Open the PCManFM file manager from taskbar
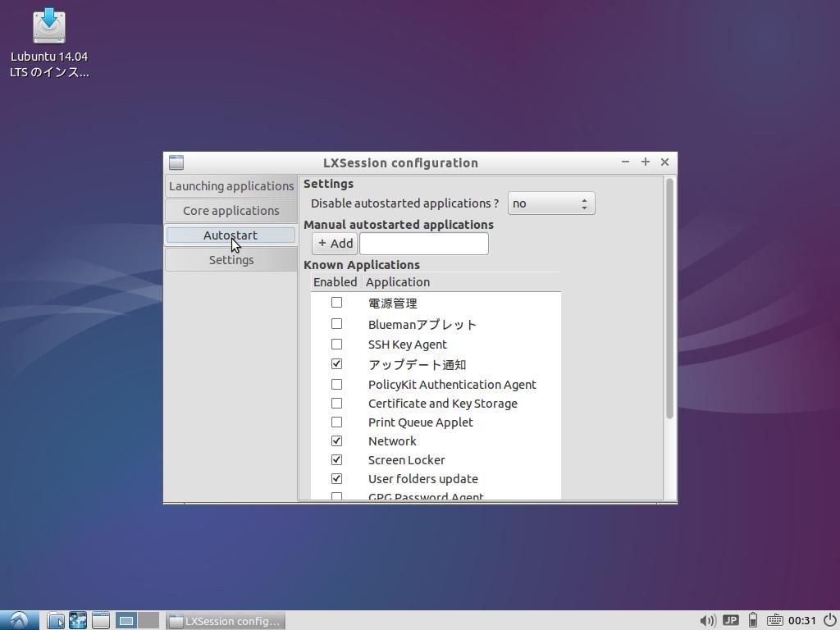Image resolution: width=840 pixels, height=630 pixels. [x=55, y=621]
